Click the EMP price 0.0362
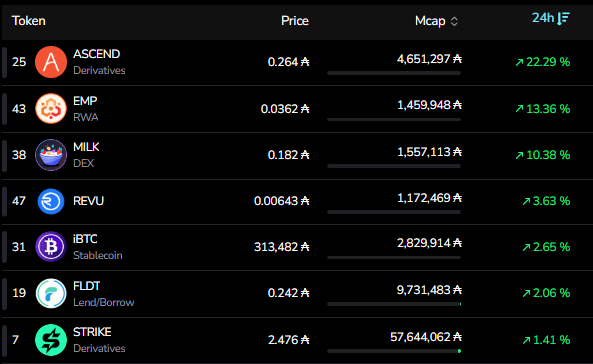Image resolution: width=593 pixels, height=364 pixels. (x=285, y=109)
